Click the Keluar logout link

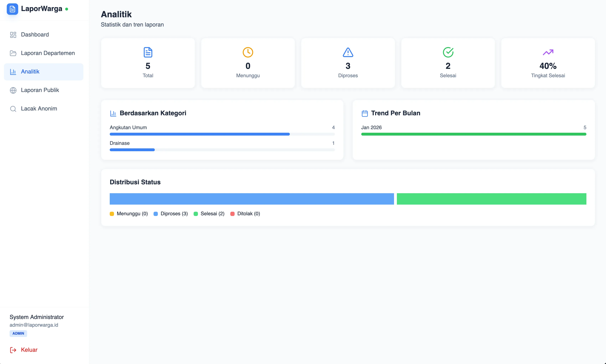tap(29, 350)
